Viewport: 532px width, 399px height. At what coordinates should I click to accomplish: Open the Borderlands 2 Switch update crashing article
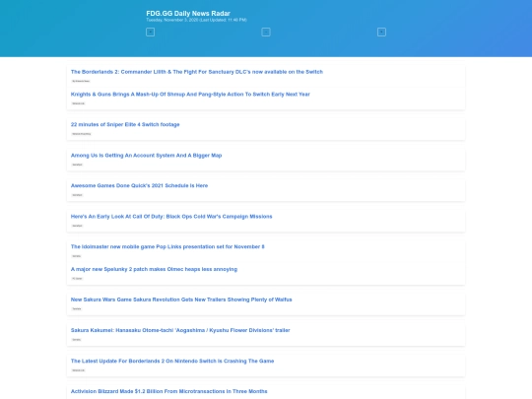[x=172, y=361]
